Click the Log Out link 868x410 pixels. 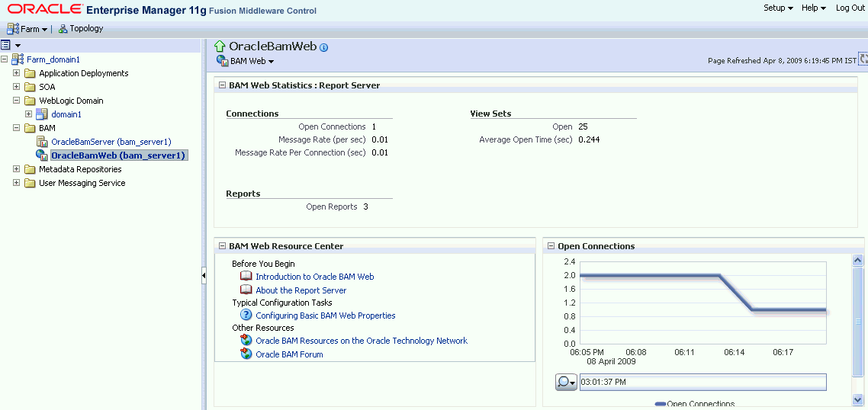[x=850, y=8]
